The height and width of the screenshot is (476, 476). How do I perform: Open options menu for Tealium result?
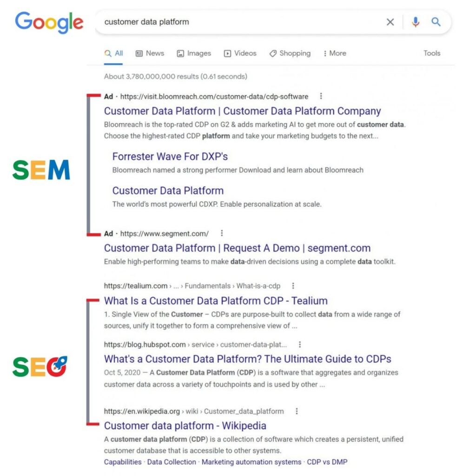293,286
